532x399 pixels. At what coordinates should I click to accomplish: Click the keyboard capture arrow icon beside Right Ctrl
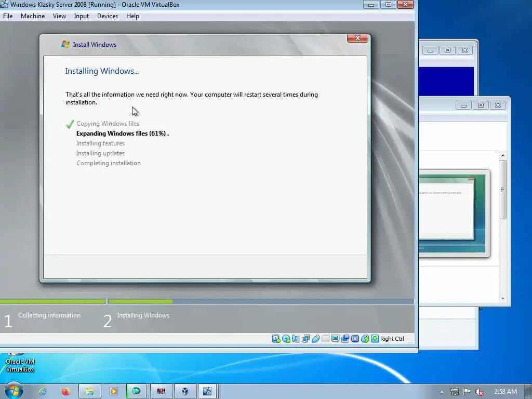coord(375,339)
